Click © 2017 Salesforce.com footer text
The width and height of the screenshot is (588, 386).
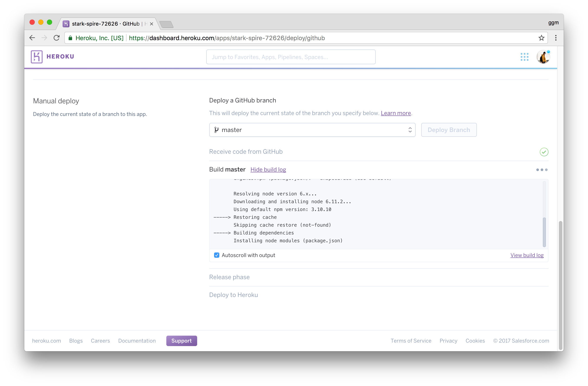521,341
